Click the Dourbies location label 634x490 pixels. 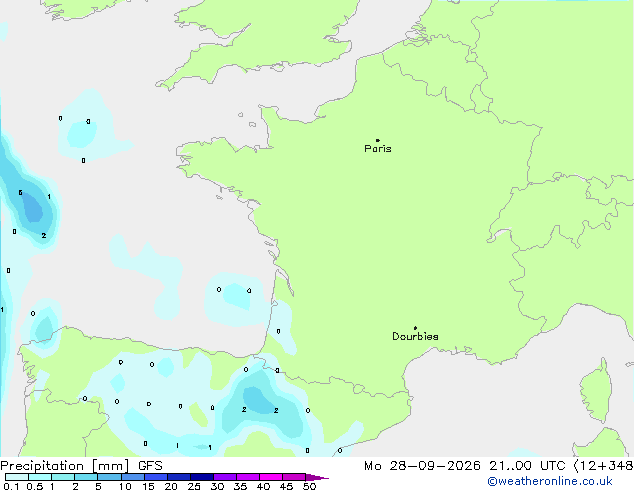click(x=415, y=336)
